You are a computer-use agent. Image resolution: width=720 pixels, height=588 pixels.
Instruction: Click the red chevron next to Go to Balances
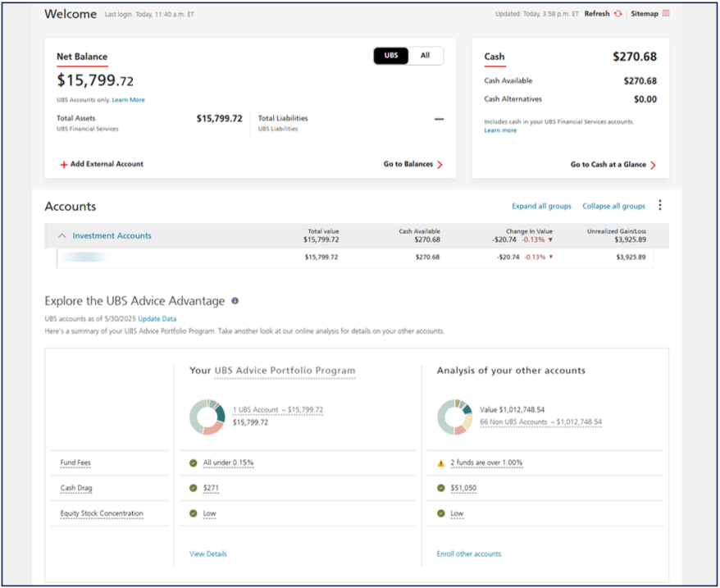(x=440, y=165)
